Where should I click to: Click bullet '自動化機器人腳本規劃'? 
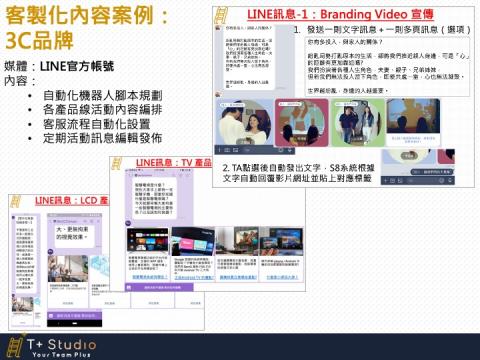102,96
